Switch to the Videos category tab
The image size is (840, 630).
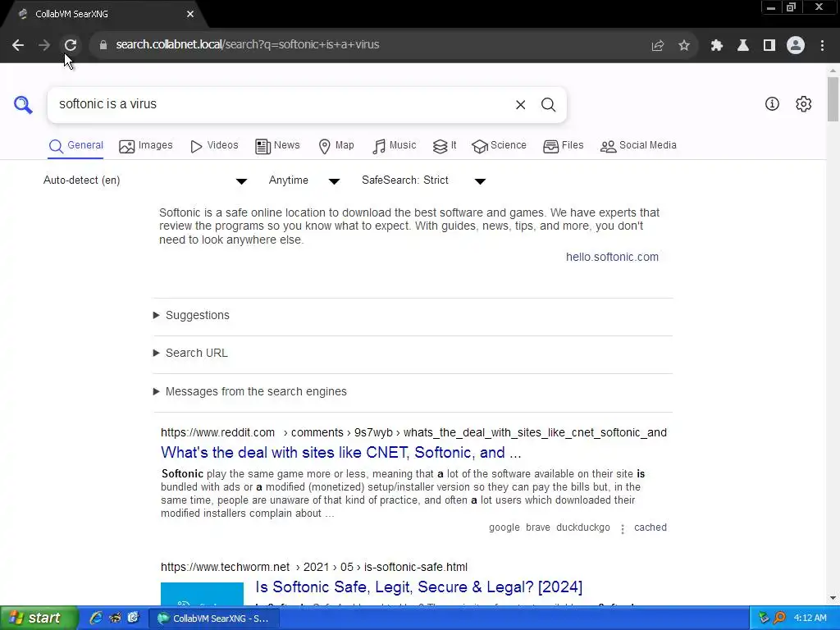(214, 146)
